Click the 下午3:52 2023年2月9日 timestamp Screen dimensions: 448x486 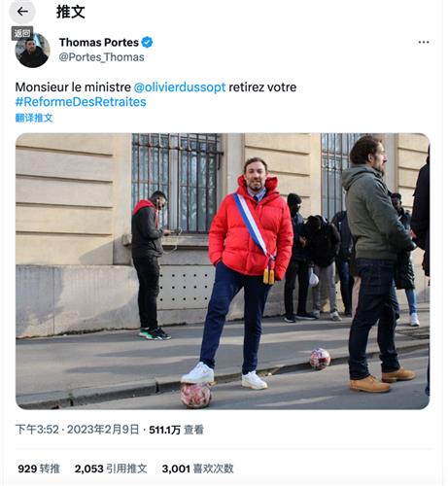click(x=77, y=430)
